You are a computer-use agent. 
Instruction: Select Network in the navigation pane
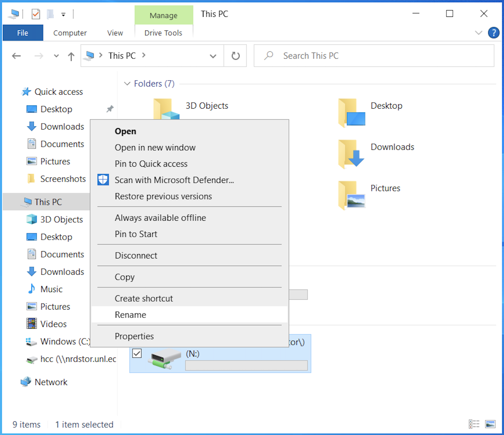[51, 382]
